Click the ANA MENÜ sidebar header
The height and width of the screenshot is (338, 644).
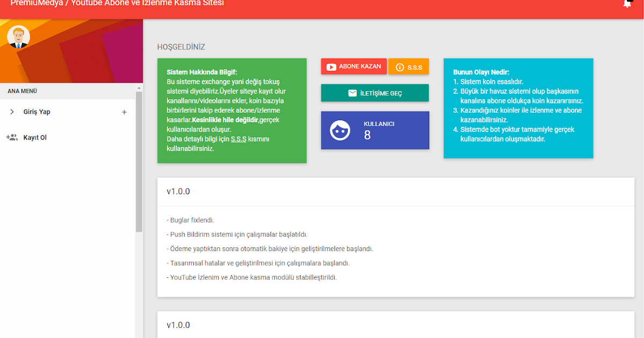tap(22, 91)
